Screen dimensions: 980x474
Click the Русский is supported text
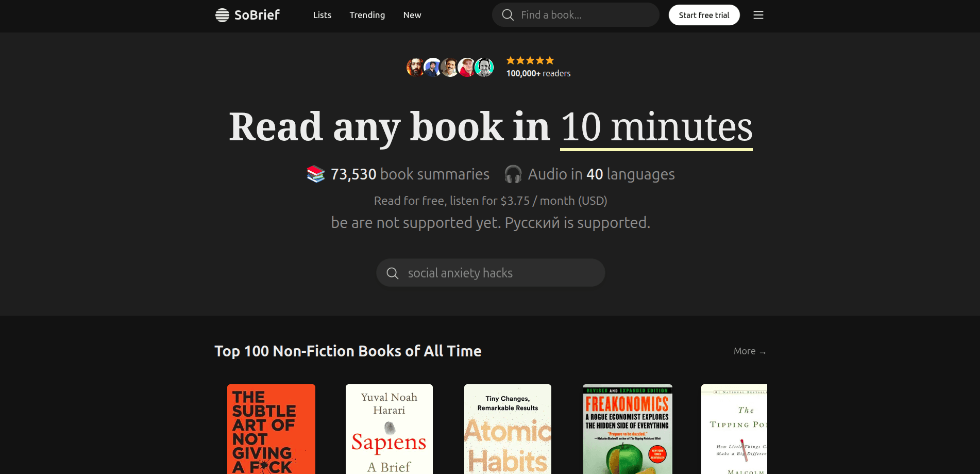click(x=578, y=223)
